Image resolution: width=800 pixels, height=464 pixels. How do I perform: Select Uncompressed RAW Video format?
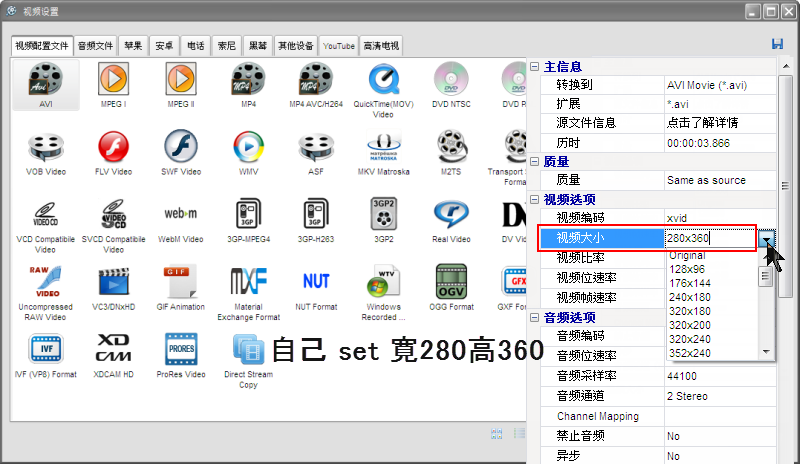pos(46,281)
